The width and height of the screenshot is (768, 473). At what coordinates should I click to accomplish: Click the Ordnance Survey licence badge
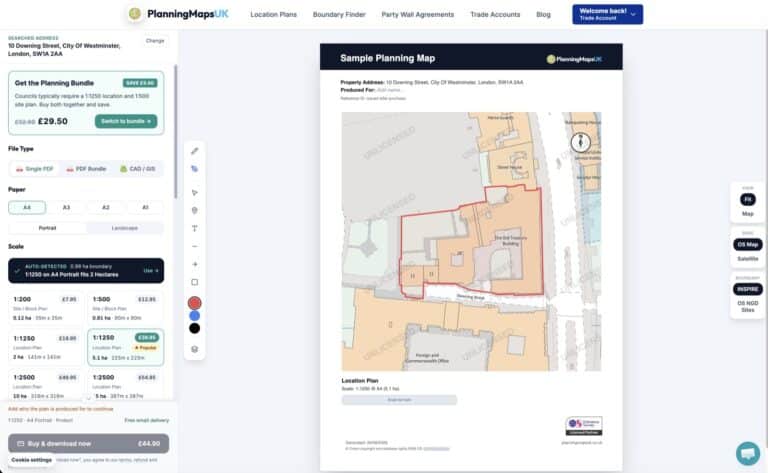point(584,426)
